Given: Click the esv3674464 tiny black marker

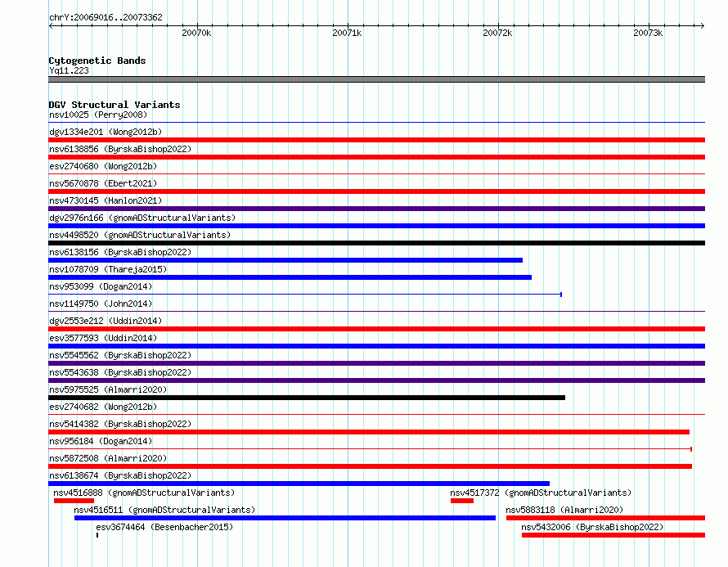Looking at the screenshot, I should pos(97,535).
